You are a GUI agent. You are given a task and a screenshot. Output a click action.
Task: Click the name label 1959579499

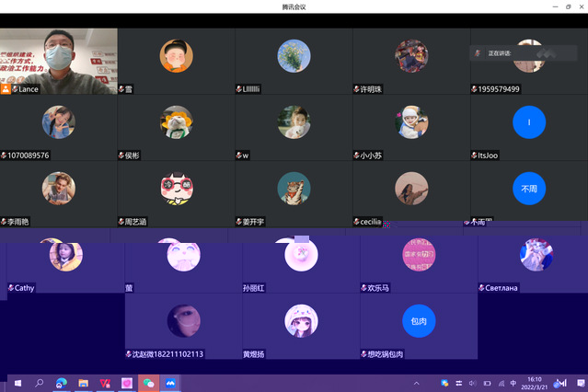coord(499,89)
